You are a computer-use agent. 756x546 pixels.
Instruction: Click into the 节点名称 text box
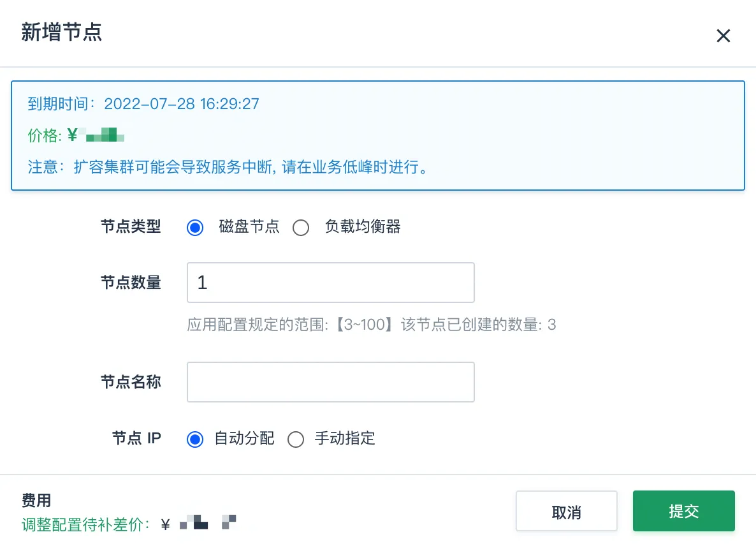(x=331, y=382)
